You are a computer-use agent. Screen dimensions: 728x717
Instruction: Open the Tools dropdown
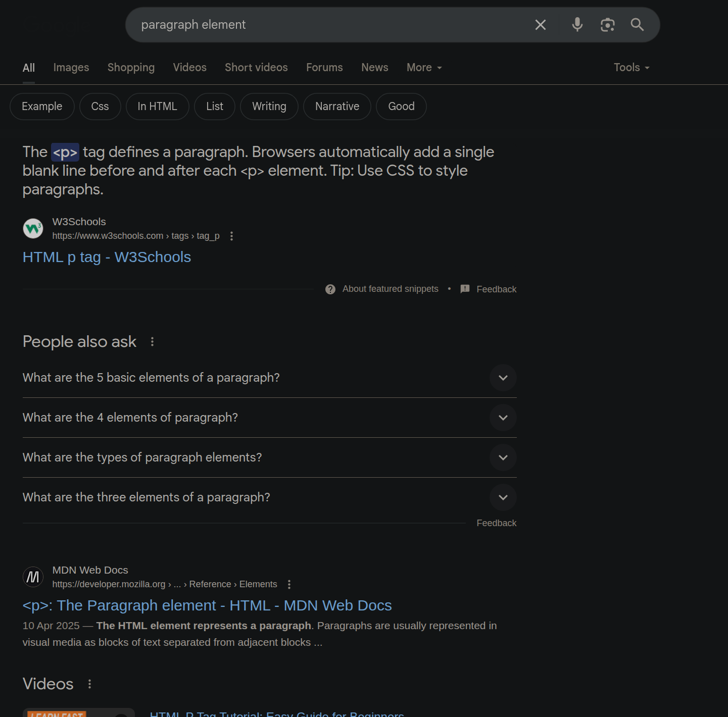[631, 68]
